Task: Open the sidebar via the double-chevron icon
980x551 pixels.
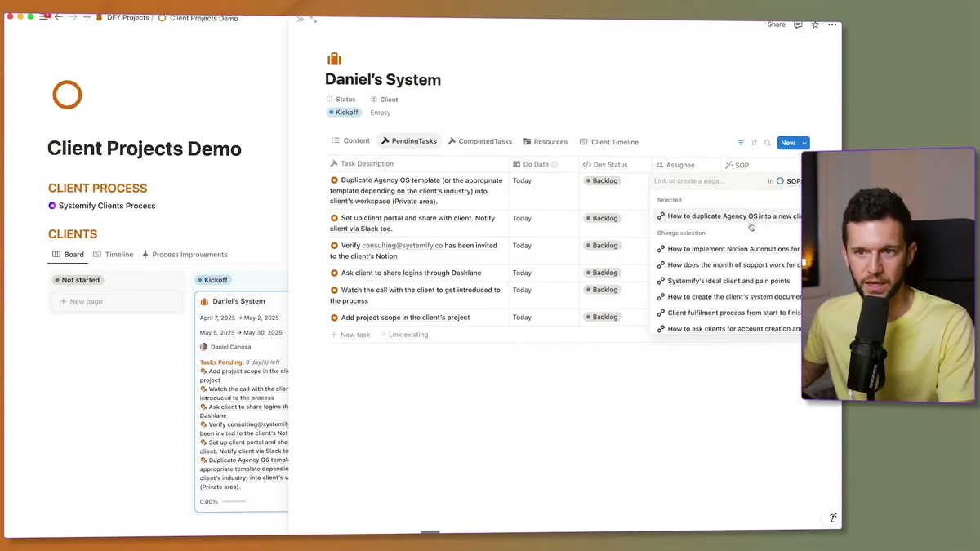Action: pyautogui.click(x=300, y=18)
